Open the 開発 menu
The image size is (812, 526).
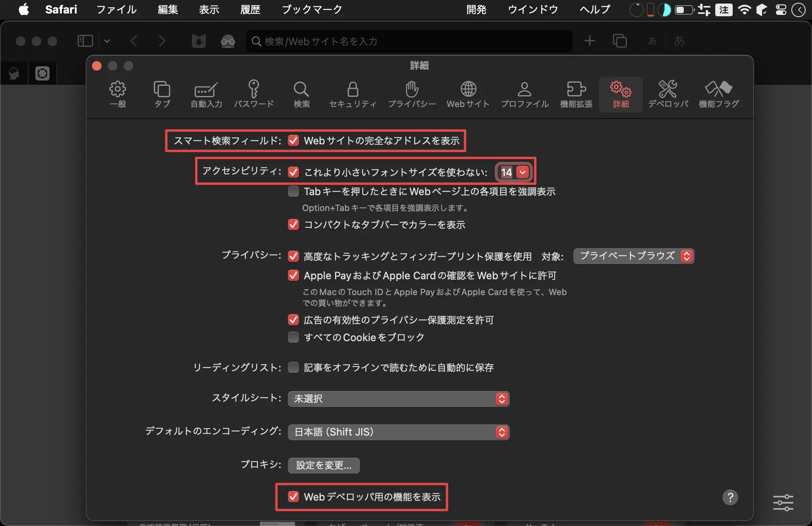click(476, 9)
